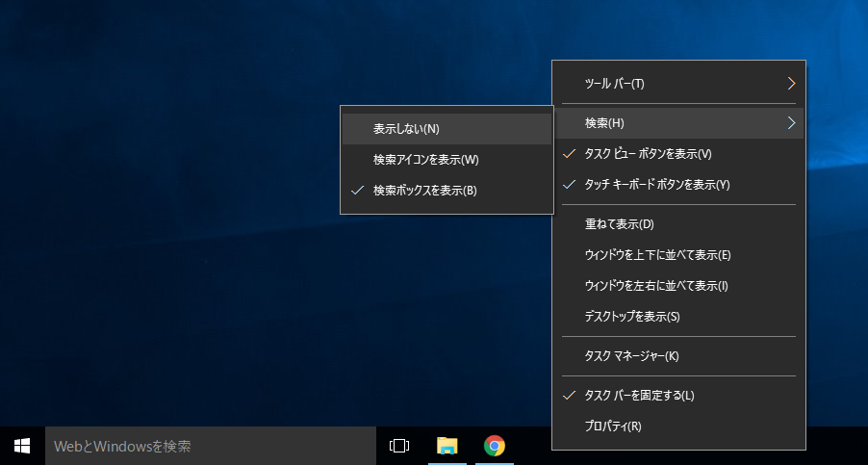The width and height of the screenshot is (868, 465).
Task: Expand the 検索 submenu chevron
Action: point(791,123)
